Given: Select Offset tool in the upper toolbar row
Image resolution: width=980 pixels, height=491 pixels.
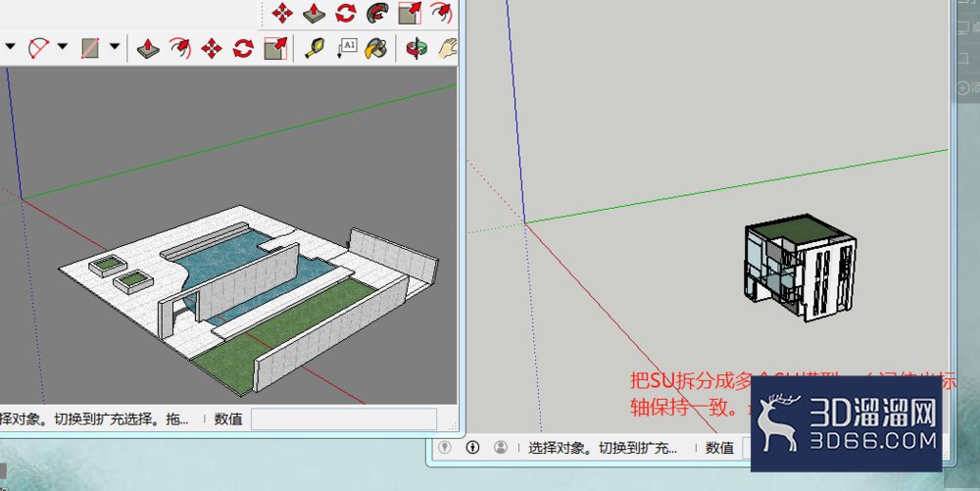Looking at the screenshot, I should [x=441, y=13].
